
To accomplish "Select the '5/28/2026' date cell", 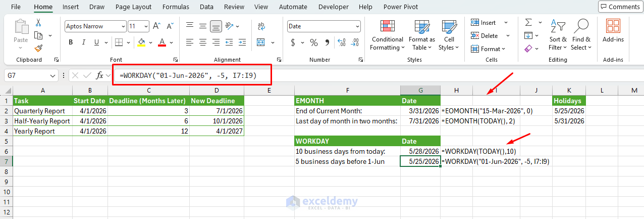I will [420, 151].
